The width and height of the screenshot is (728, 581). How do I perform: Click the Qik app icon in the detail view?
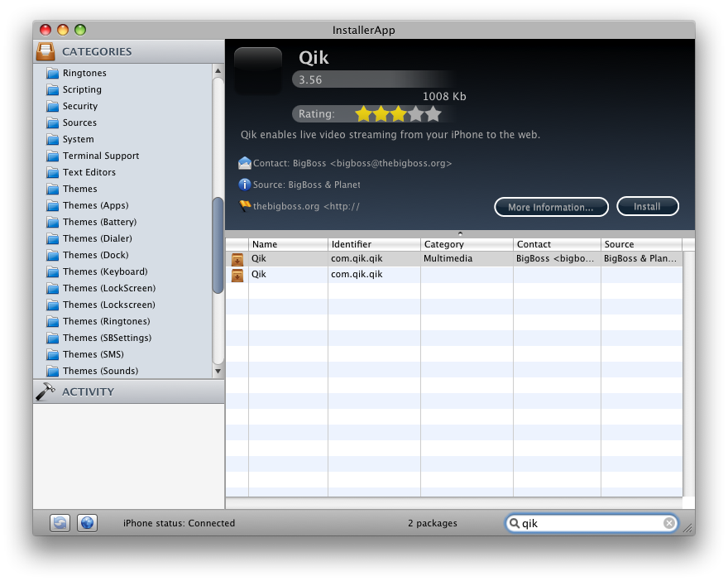[x=258, y=70]
